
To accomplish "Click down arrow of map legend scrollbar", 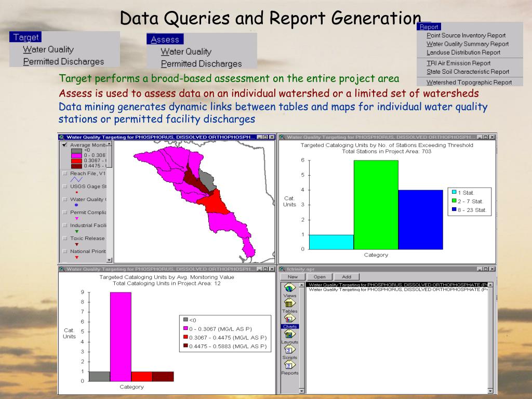I will tap(109, 260).
